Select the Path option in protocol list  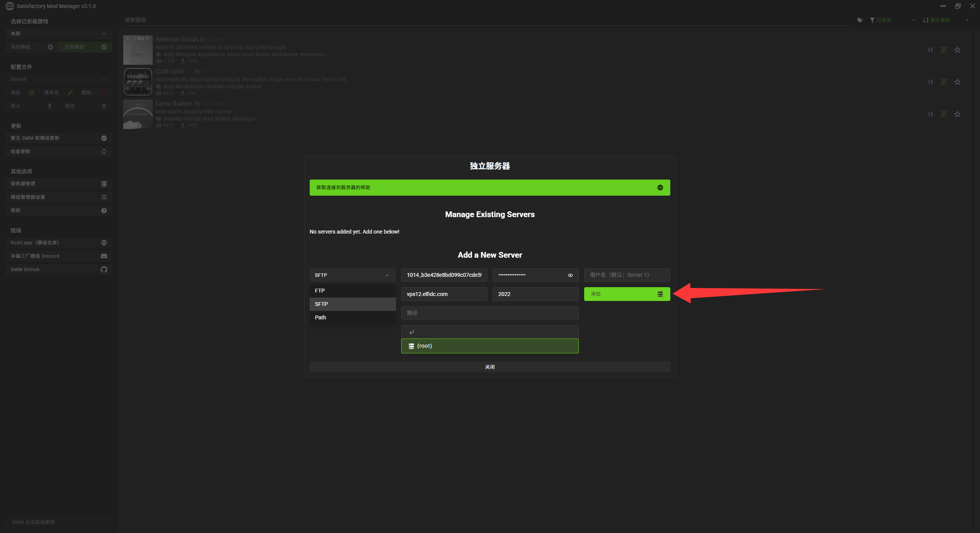coord(352,317)
